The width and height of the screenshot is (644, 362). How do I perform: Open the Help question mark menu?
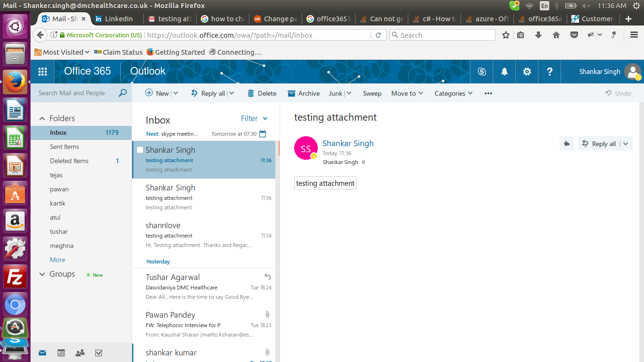click(x=550, y=72)
